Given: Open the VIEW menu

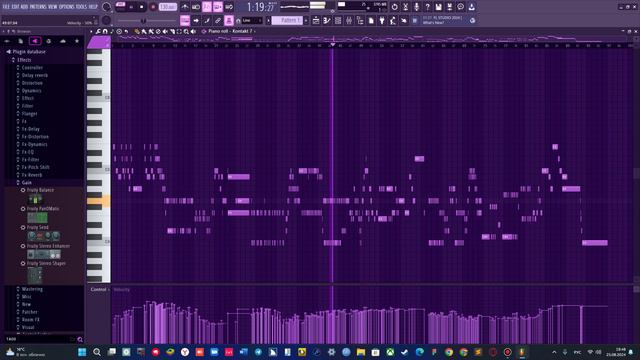Looking at the screenshot, I should coord(53,7).
